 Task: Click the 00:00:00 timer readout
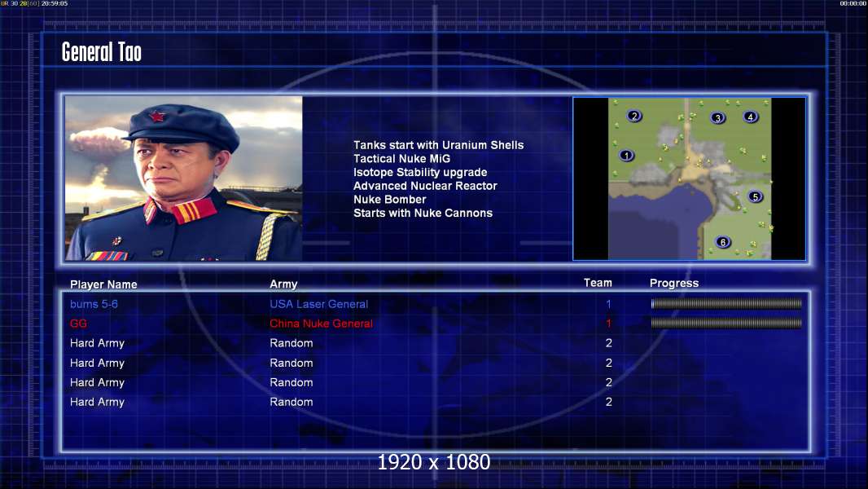853,3
